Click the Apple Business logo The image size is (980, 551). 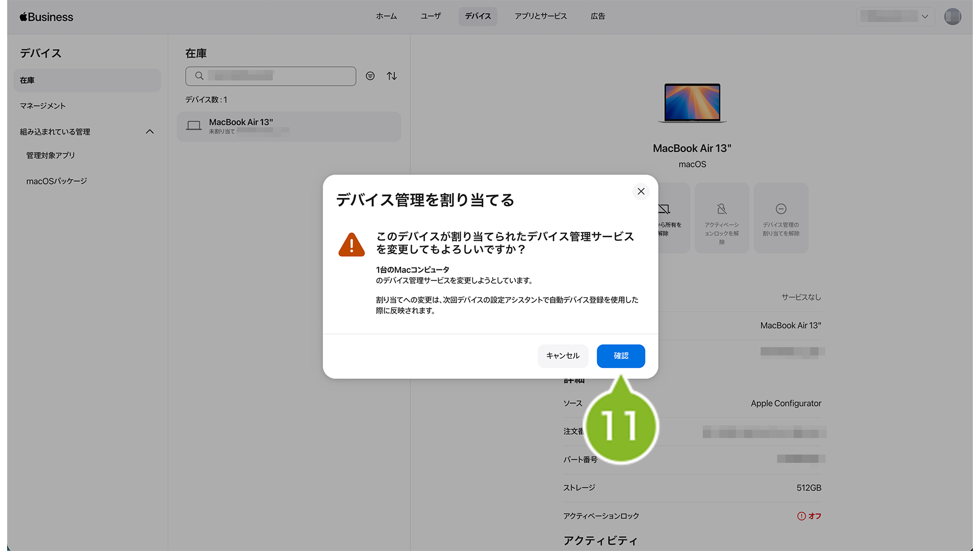46,17
